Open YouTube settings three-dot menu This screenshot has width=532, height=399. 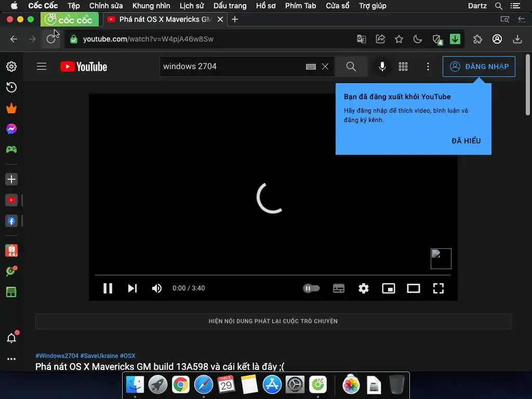pyautogui.click(x=428, y=66)
